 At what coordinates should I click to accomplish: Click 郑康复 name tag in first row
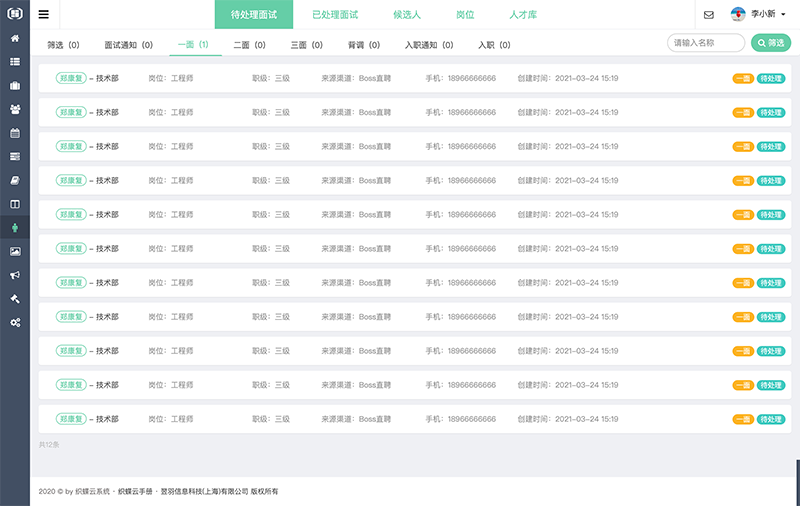[71, 78]
